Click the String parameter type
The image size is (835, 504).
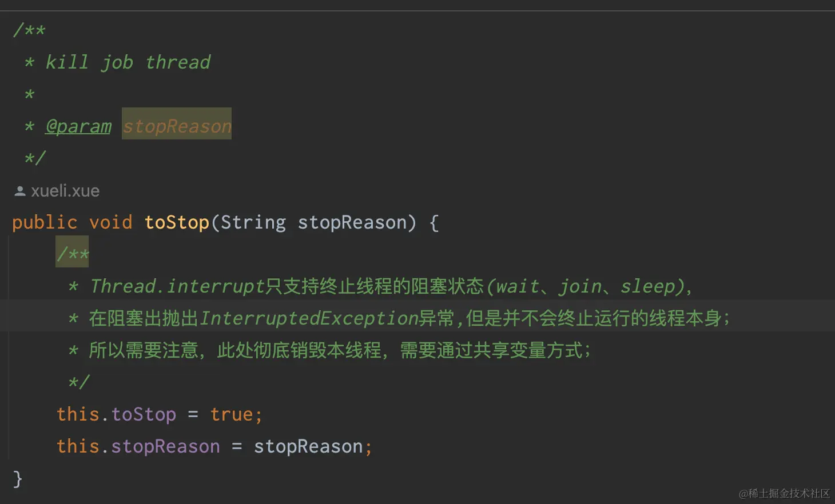coord(253,223)
